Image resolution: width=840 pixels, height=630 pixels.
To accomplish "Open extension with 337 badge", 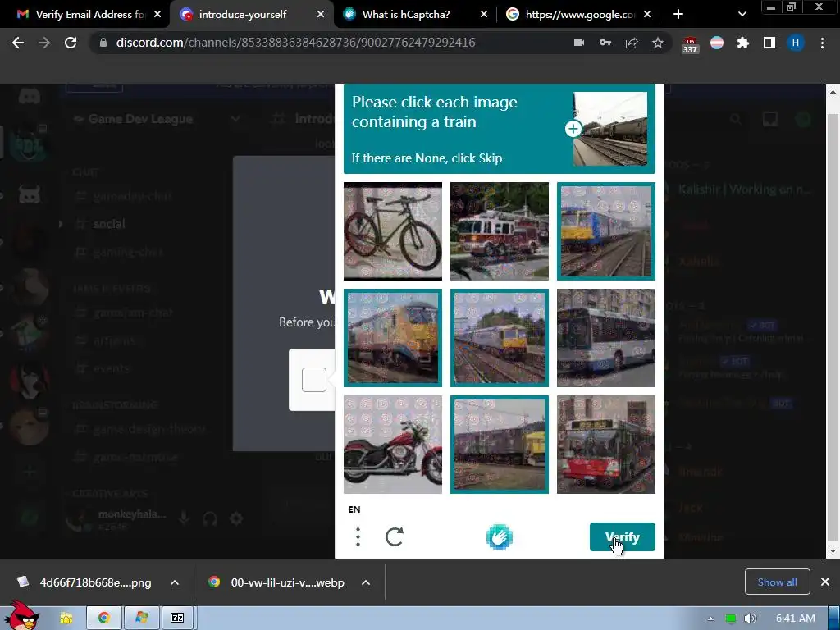I will (x=690, y=44).
